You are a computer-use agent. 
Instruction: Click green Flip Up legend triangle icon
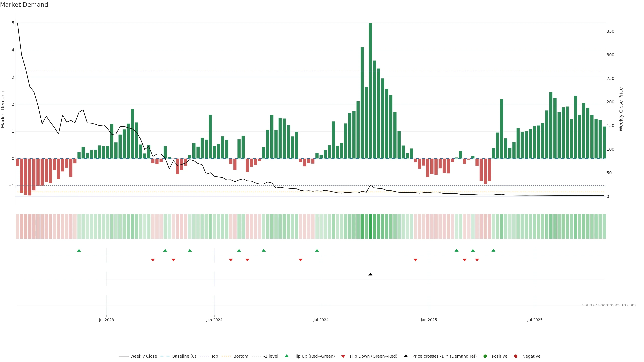click(x=286, y=356)
